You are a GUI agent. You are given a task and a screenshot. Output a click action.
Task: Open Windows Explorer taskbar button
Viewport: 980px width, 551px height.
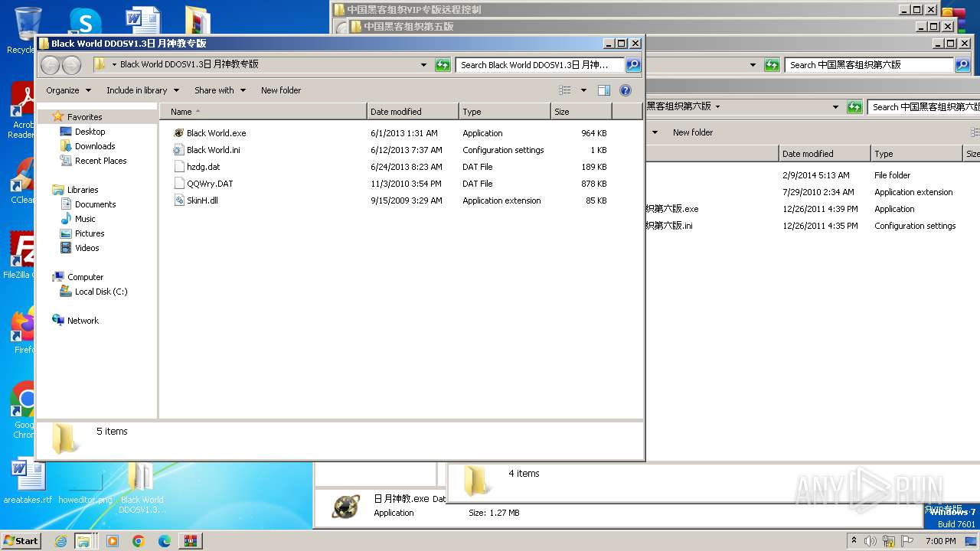pyautogui.click(x=83, y=541)
